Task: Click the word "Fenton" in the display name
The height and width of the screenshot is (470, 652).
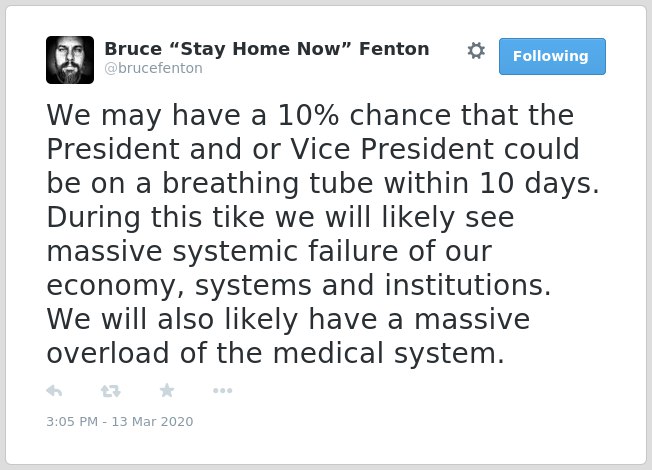Action: pyautogui.click(x=394, y=49)
